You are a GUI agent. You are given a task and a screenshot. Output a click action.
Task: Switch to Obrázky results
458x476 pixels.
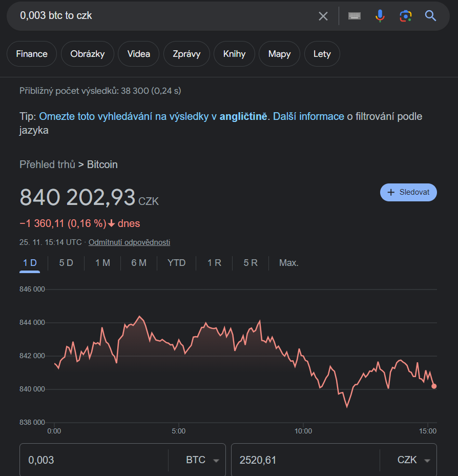point(88,54)
